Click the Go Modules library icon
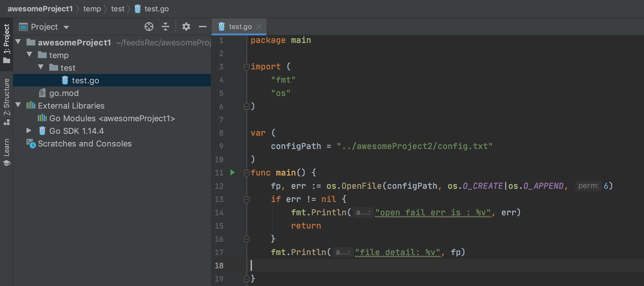The width and height of the screenshot is (644, 286). click(42, 118)
